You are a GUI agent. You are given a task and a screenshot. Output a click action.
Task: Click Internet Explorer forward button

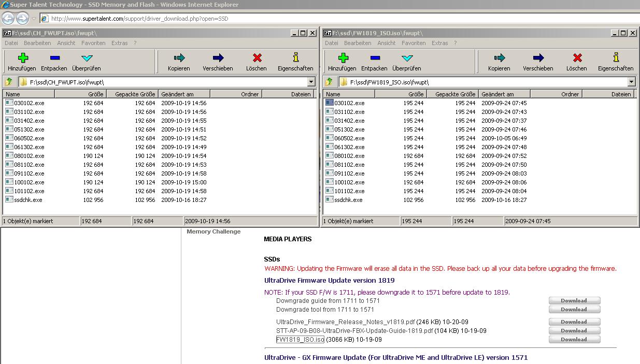(x=22, y=18)
